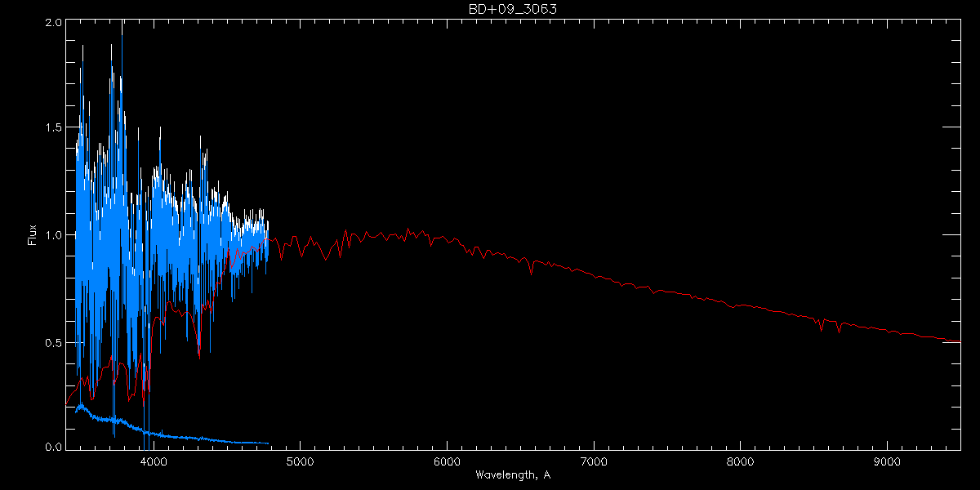Select the 4000 x-axis tick label
980x490 pixels.
[x=153, y=461]
